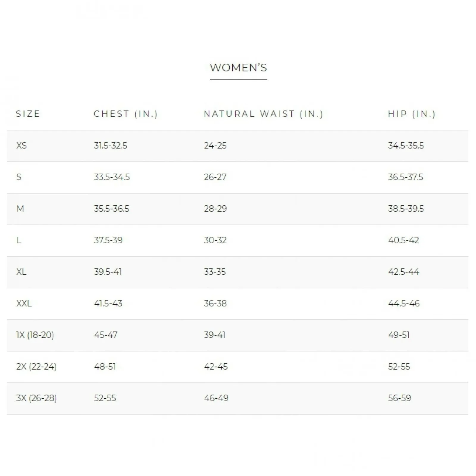Image resolution: width=476 pixels, height=476 pixels.
Task: Click hip value 56-59 in 3X row
Action: pos(400,398)
